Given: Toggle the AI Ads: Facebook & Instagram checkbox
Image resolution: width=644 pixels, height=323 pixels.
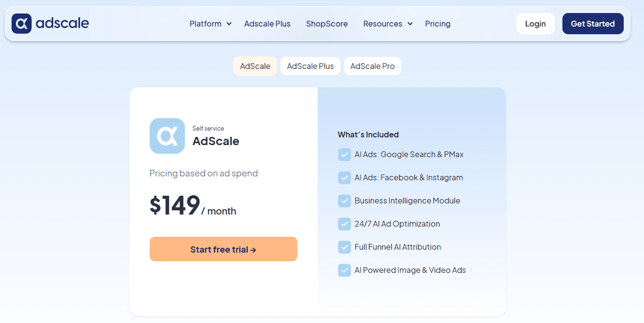Looking at the screenshot, I should [344, 177].
